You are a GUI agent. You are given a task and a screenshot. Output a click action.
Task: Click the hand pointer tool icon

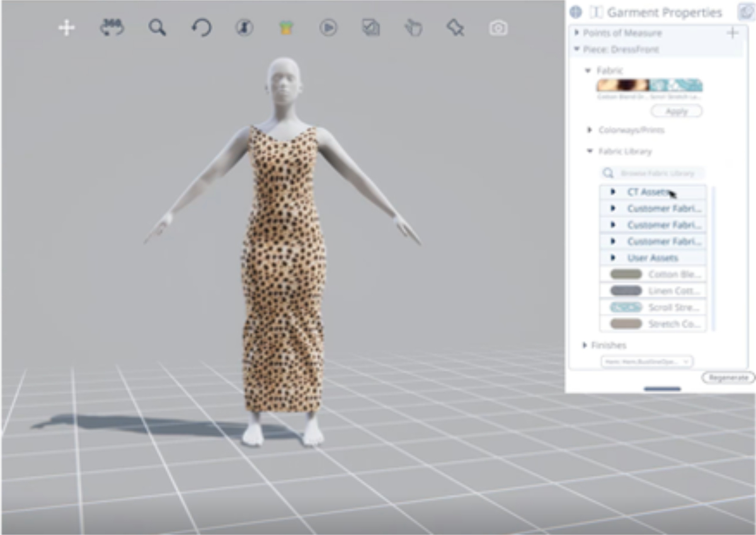tap(413, 28)
